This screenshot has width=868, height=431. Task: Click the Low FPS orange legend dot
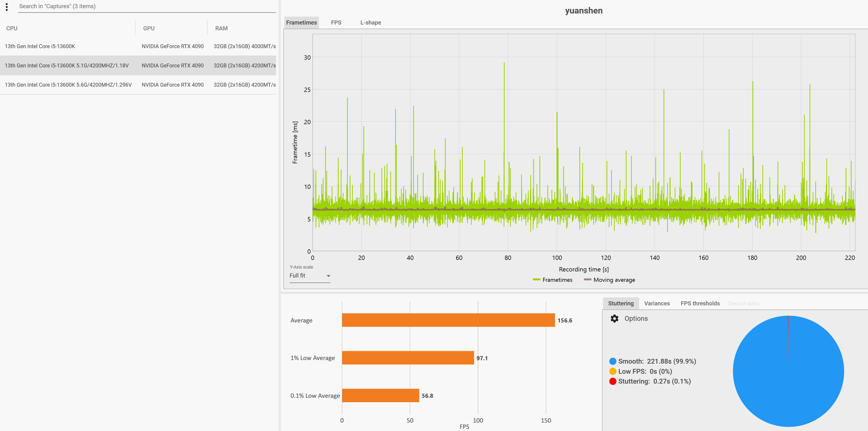pyautogui.click(x=613, y=371)
